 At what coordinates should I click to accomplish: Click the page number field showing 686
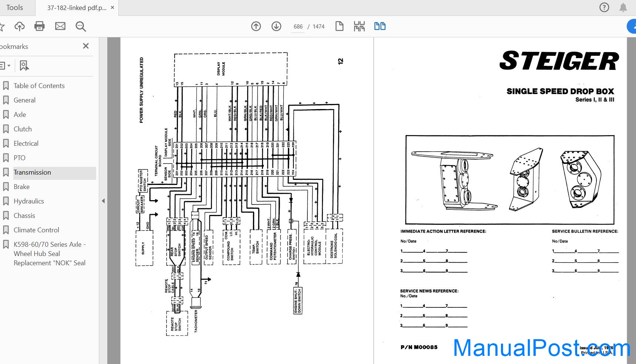pyautogui.click(x=298, y=27)
